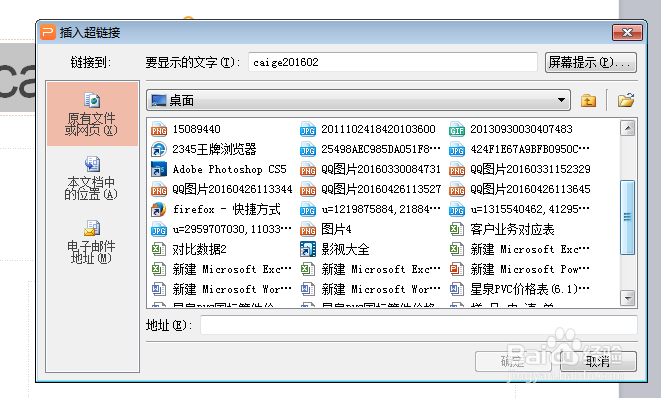Screen dimensions: 661x398
Task: Select the firefox shortcut icon
Action: [159, 209]
